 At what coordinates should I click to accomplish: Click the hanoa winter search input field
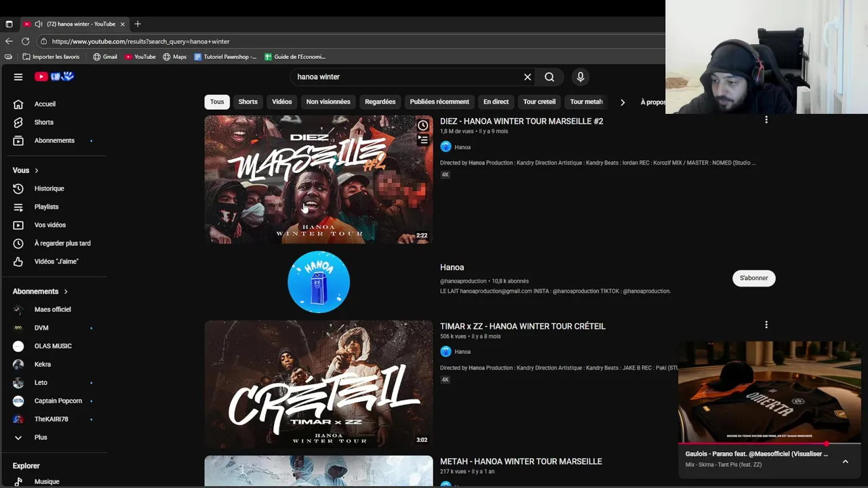click(406, 77)
